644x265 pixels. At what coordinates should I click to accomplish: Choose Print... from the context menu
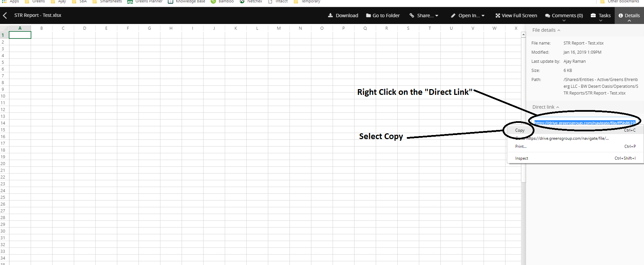(x=521, y=147)
